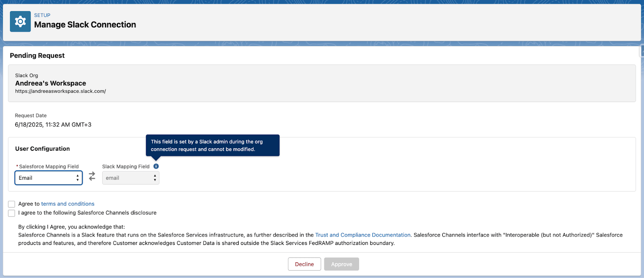Select the Andreea's Workspace org name

tap(51, 83)
